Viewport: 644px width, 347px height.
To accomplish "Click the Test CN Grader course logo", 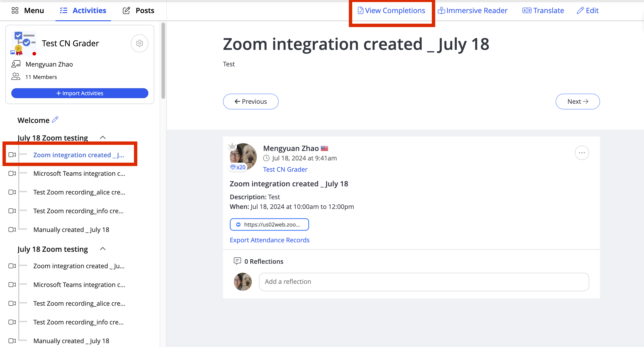I will (x=23, y=43).
